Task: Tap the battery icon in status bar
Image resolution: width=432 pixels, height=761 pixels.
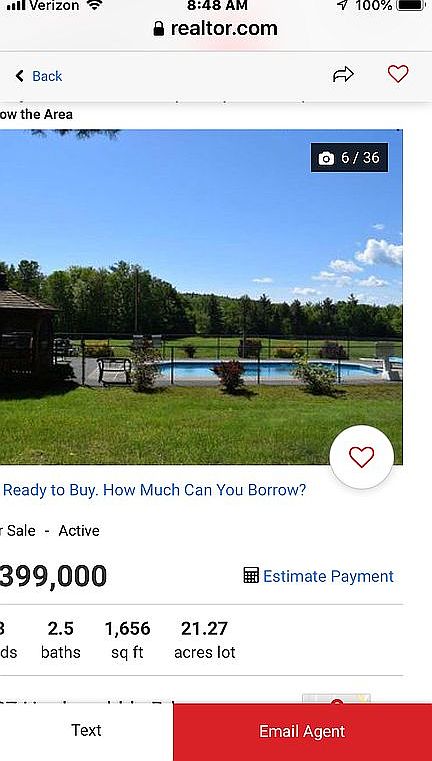Action: [x=411, y=5]
